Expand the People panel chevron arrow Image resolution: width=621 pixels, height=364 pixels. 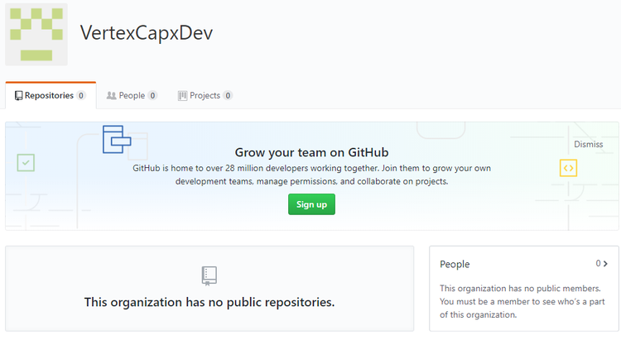[605, 264]
